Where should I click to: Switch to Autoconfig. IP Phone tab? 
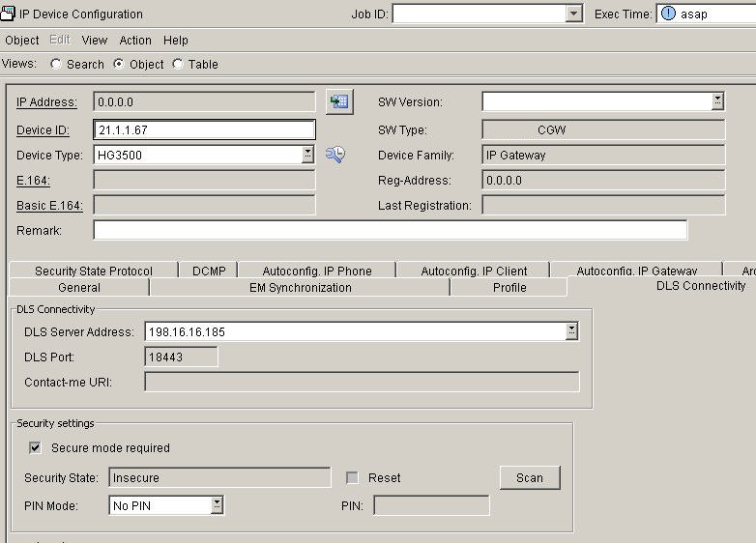click(x=317, y=271)
